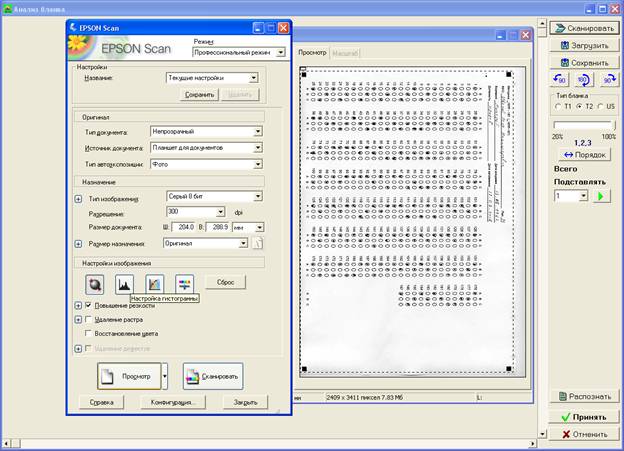Click the 20%–100% scale slider
This screenshot has height=451, width=624.
pos(584,125)
